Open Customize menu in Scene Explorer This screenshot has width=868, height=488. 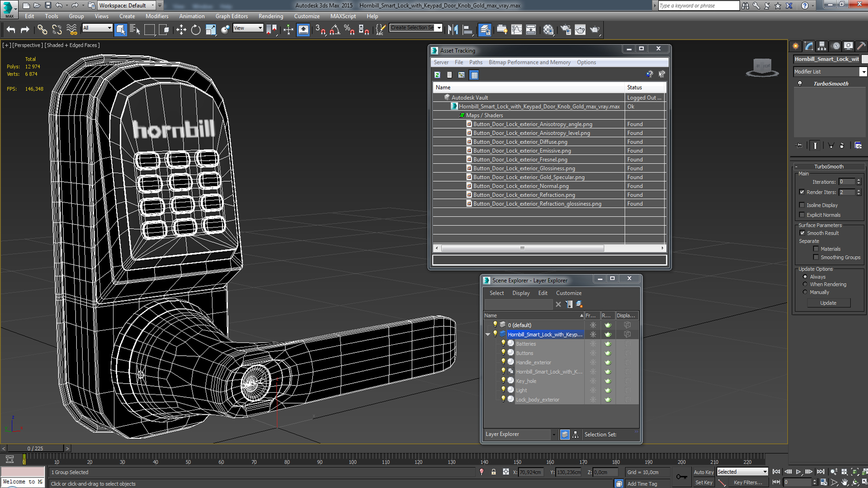[569, 293]
